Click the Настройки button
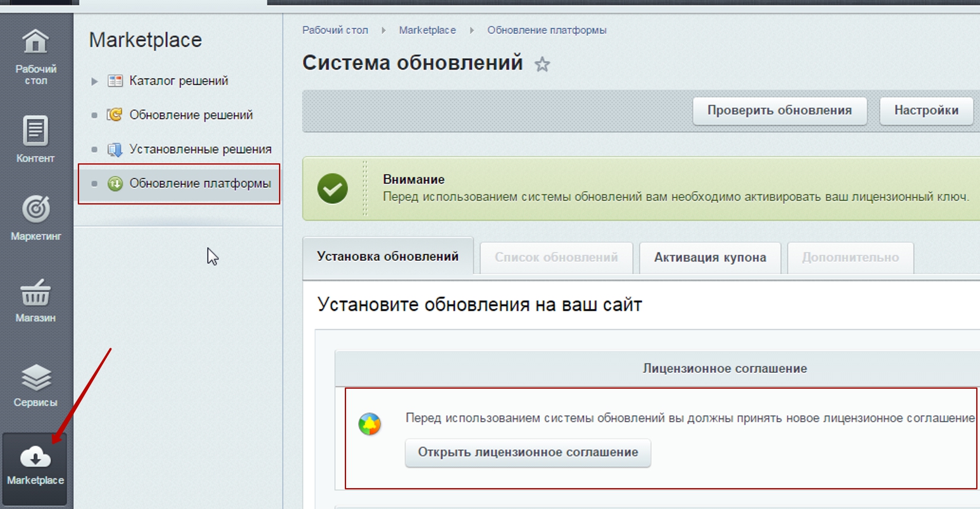 (x=926, y=111)
